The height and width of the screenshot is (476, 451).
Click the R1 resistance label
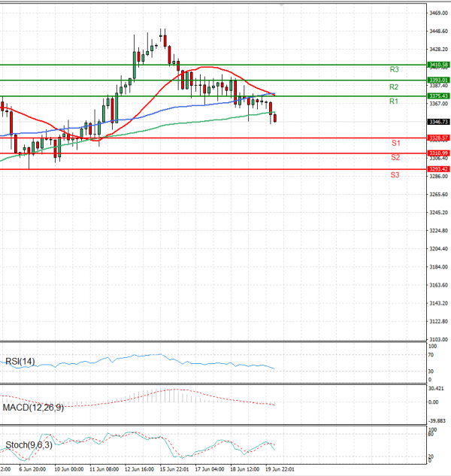394,102
